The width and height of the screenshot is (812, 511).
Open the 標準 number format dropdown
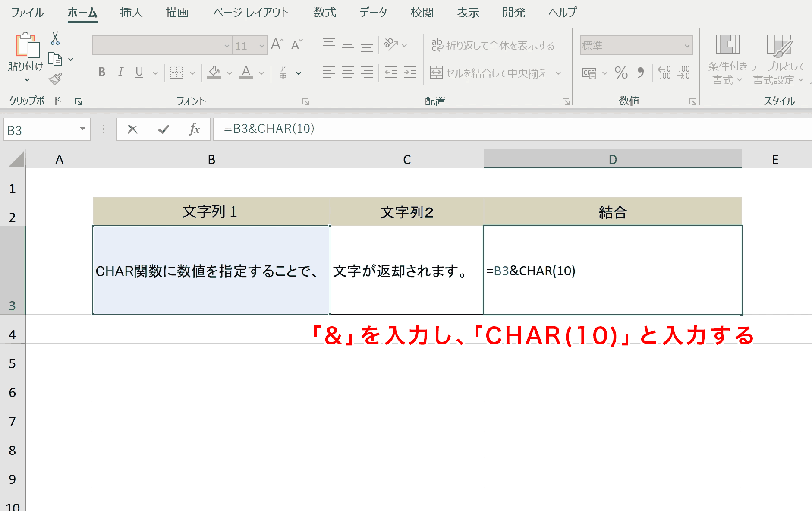(x=687, y=45)
